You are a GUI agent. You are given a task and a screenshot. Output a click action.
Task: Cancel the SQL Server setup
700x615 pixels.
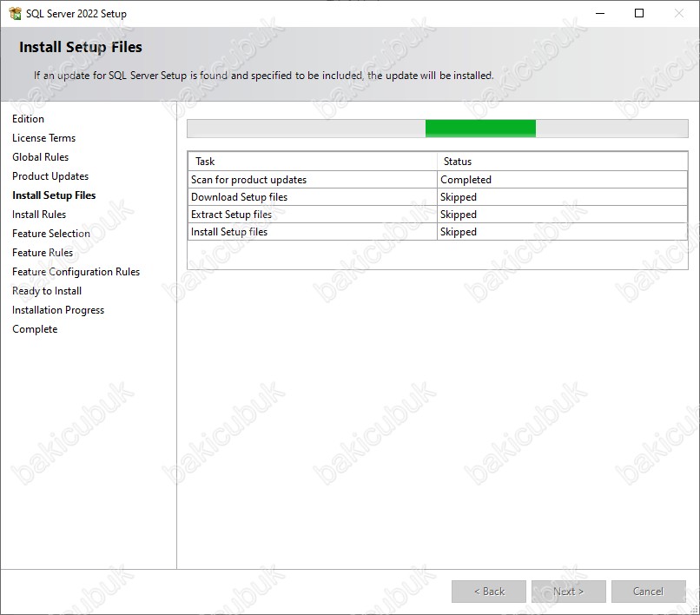pyautogui.click(x=648, y=592)
